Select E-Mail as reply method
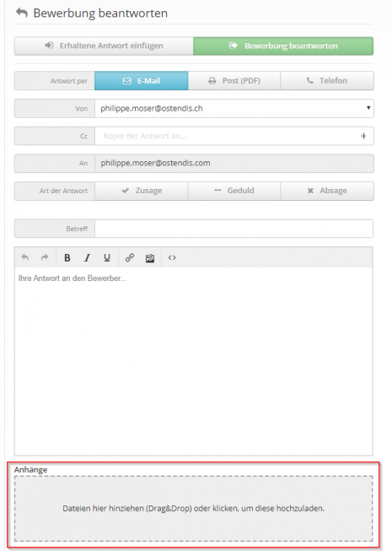The image size is (392, 551). (x=142, y=81)
